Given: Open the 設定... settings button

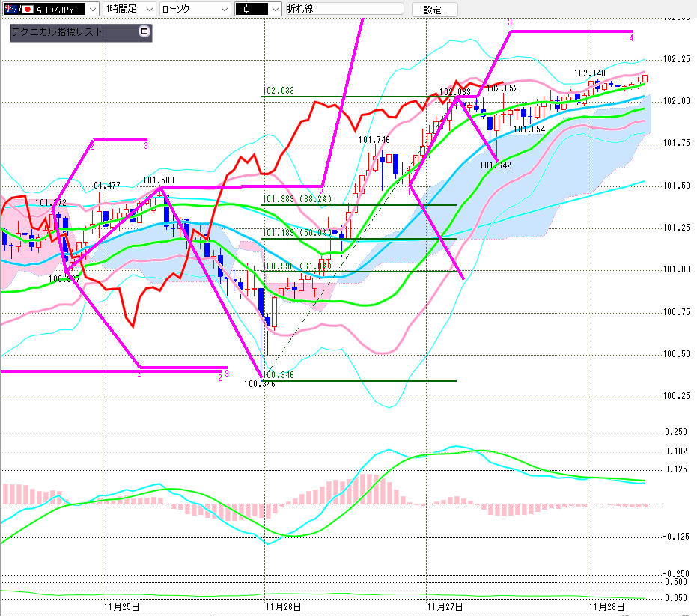Looking at the screenshot, I should [x=434, y=10].
